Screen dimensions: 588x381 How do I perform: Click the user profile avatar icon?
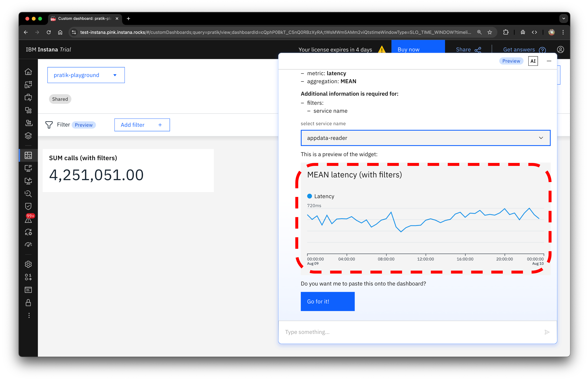(x=560, y=49)
